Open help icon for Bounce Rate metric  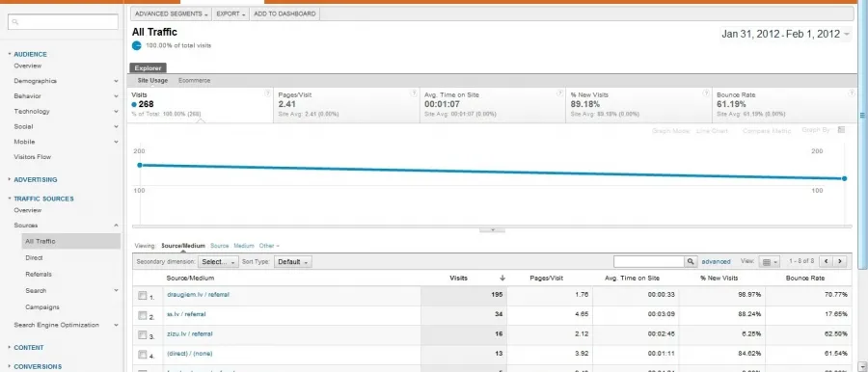(x=852, y=93)
